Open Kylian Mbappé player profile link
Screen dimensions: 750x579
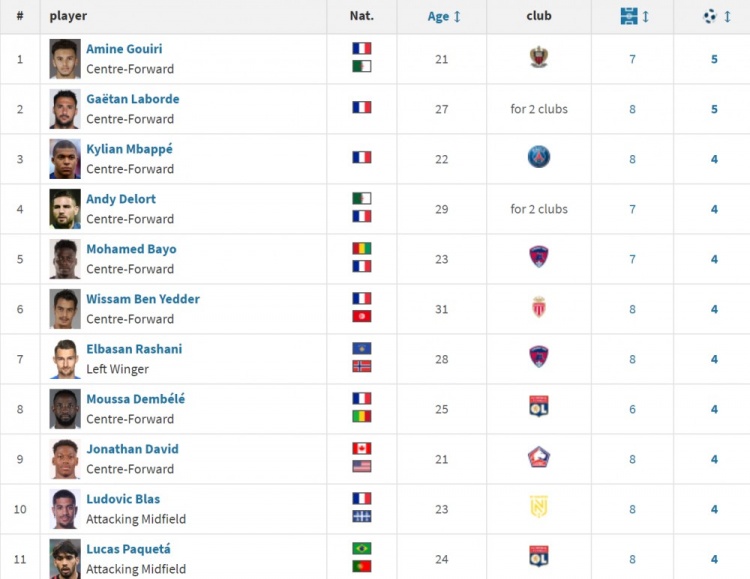(129, 149)
